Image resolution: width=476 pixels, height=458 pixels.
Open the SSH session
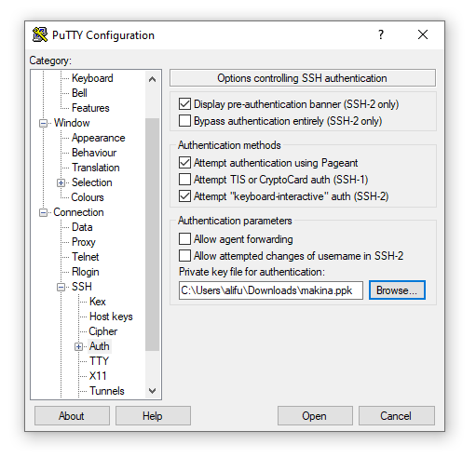[315, 416]
